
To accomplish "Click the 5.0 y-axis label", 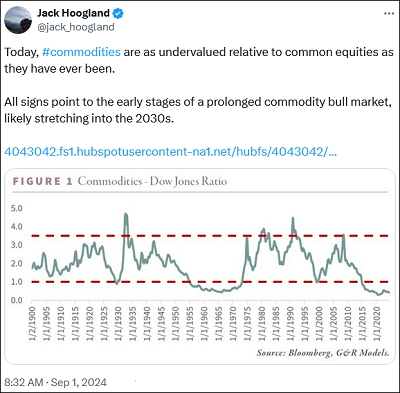I will point(17,208).
